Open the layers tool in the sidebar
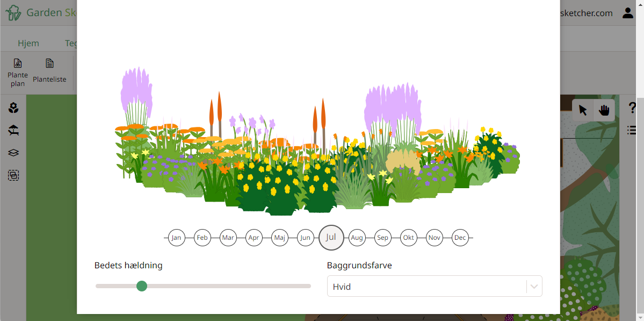This screenshot has height=321, width=644. click(x=13, y=152)
